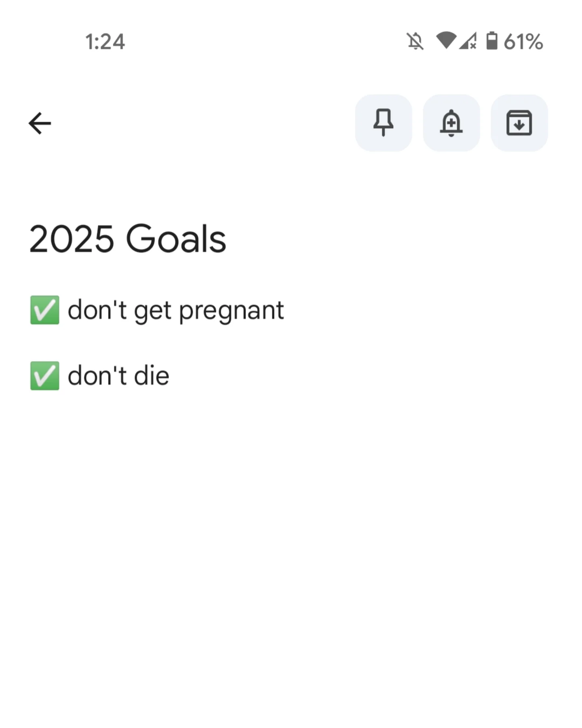Tap the Wi-Fi status icon
582x728 pixels.
click(x=446, y=40)
